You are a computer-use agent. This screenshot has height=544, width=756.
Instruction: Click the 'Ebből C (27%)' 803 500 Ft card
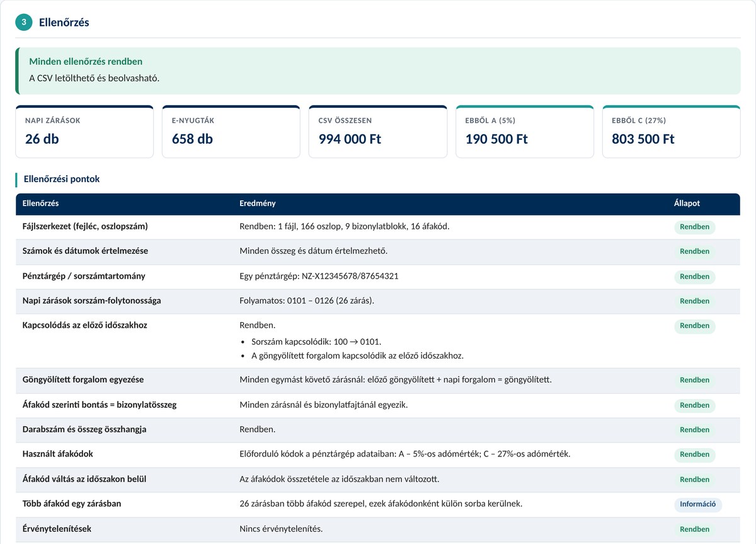[x=672, y=131]
